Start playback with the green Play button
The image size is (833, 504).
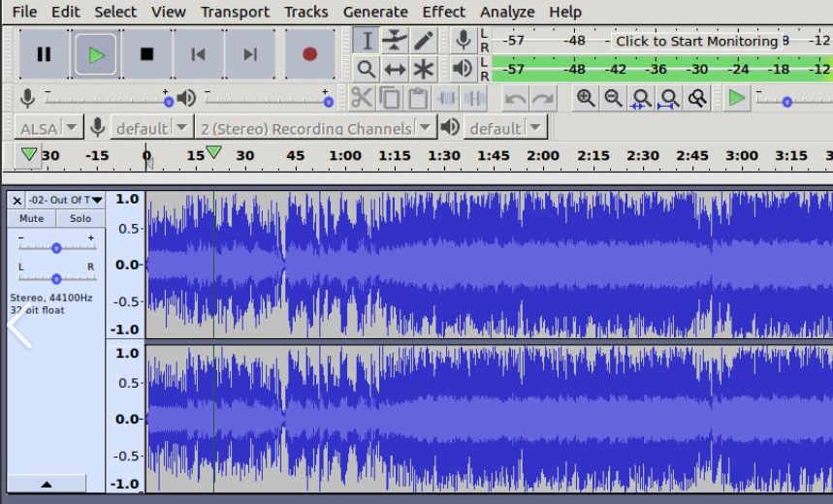coord(96,54)
